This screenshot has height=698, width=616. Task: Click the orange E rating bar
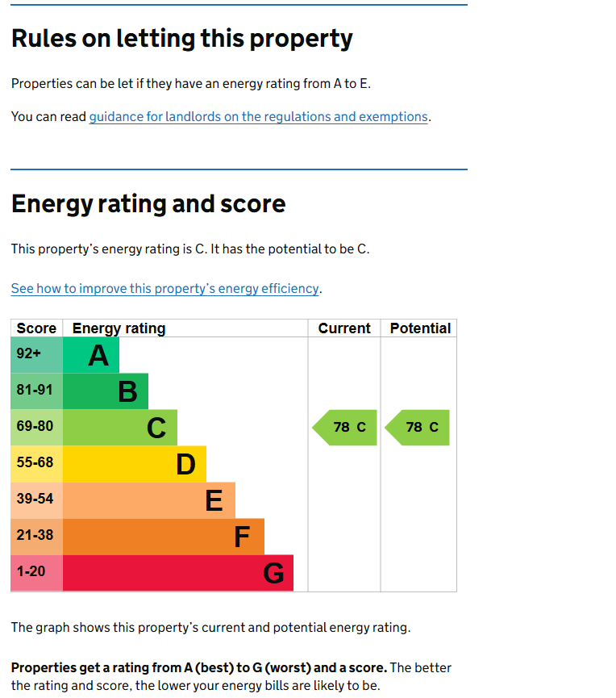[149, 500]
